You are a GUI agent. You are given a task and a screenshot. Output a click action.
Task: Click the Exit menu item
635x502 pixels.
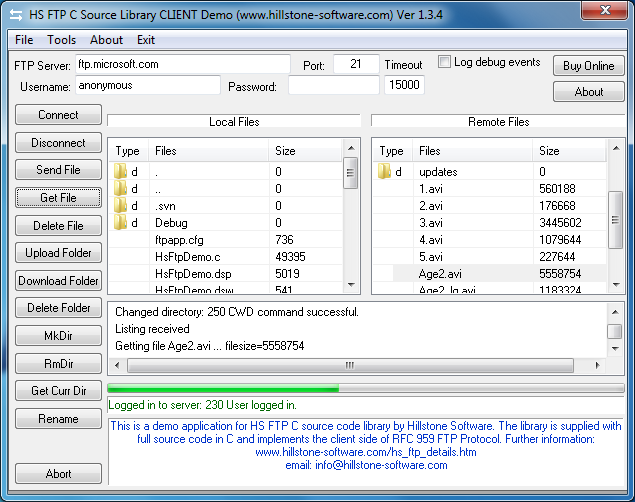coord(146,40)
